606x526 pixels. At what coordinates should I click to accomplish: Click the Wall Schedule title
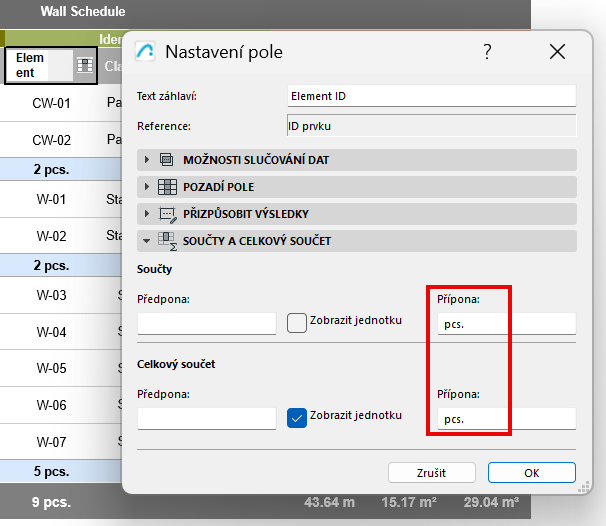tap(83, 11)
